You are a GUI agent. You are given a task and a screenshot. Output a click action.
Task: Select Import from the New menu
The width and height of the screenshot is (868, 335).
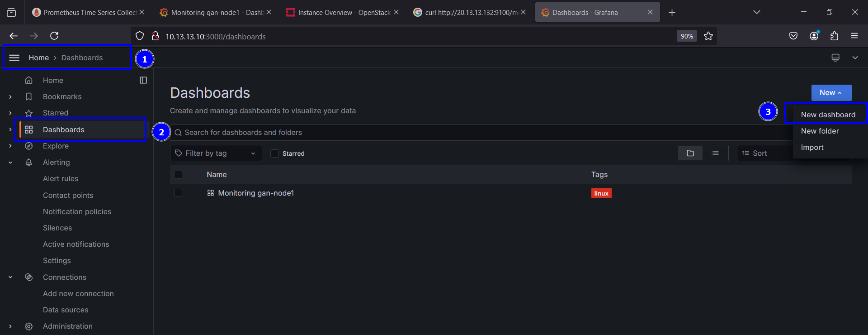click(x=812, y=147)
